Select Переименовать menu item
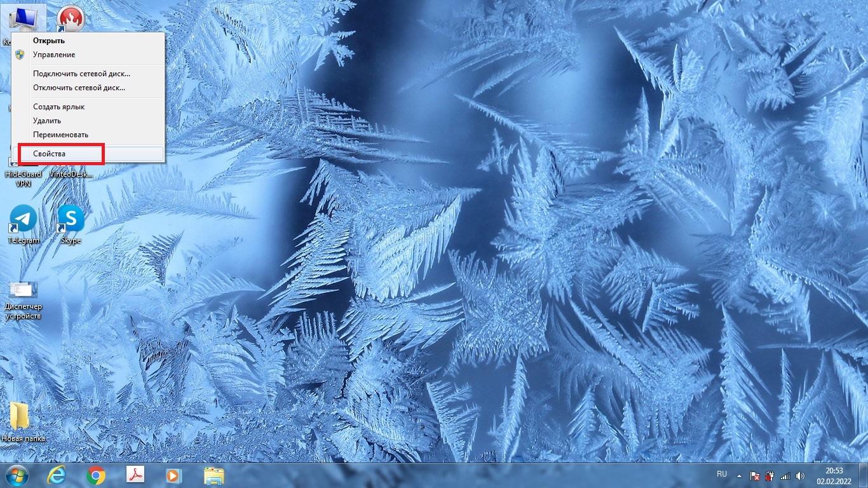The width and height of the screenshot is (868, 488). tap(60, 135)
